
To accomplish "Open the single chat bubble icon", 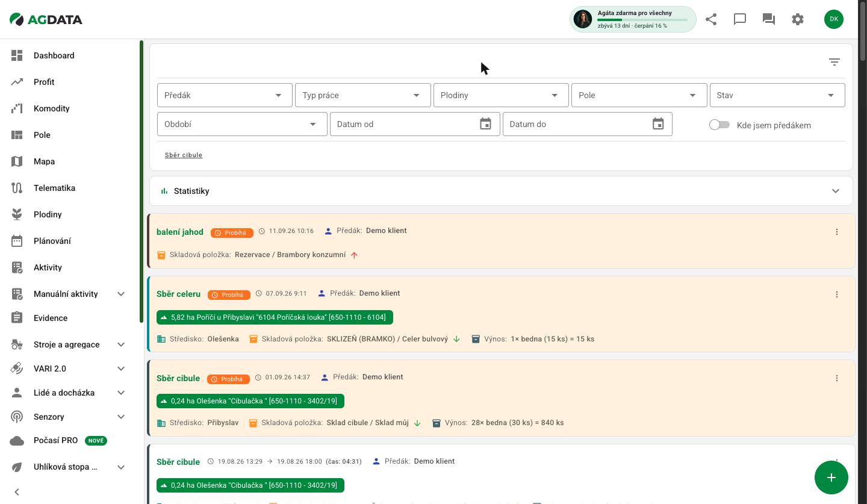I will click(x=740, y=19).
